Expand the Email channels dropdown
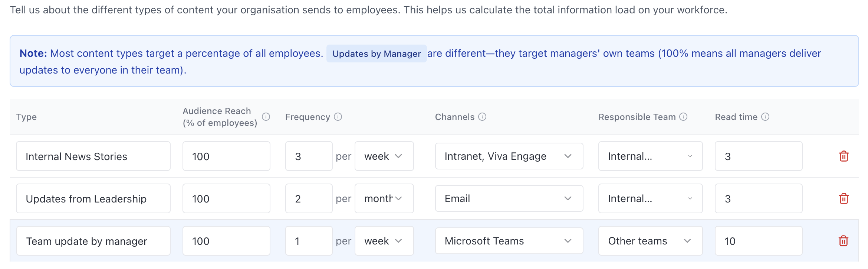Viewport: 868px width, 269px height. coord(509,199)
